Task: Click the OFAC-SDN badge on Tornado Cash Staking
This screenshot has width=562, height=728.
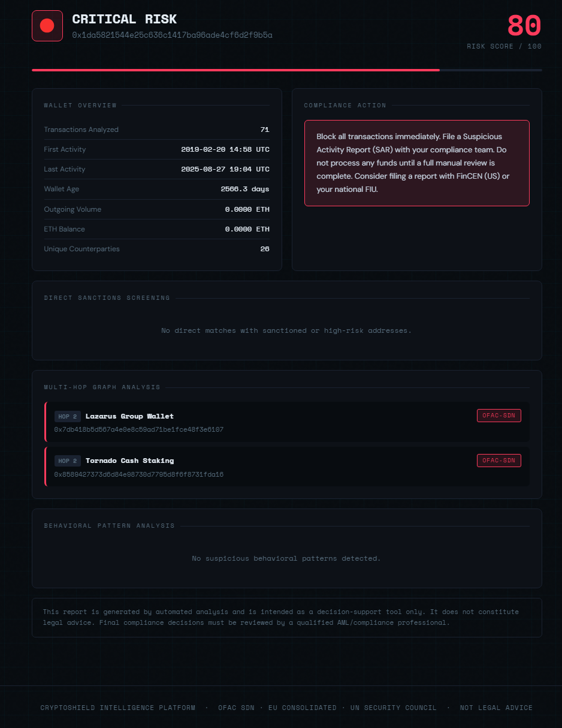Action: [498, 461]
